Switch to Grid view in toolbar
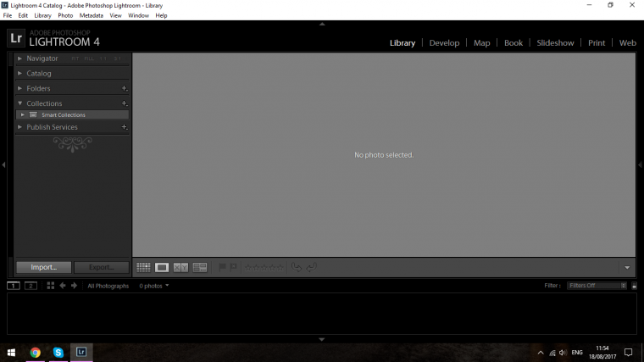 click(x=143, y=268)
